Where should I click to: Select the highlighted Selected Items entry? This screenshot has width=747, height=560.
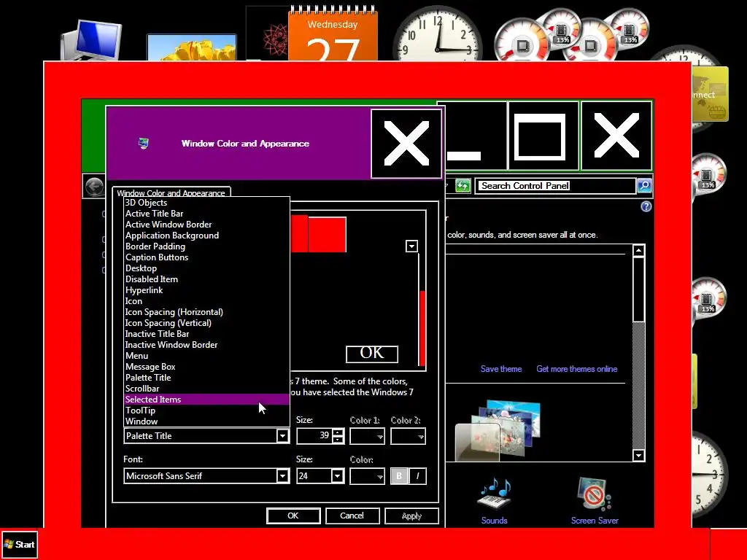206,400
